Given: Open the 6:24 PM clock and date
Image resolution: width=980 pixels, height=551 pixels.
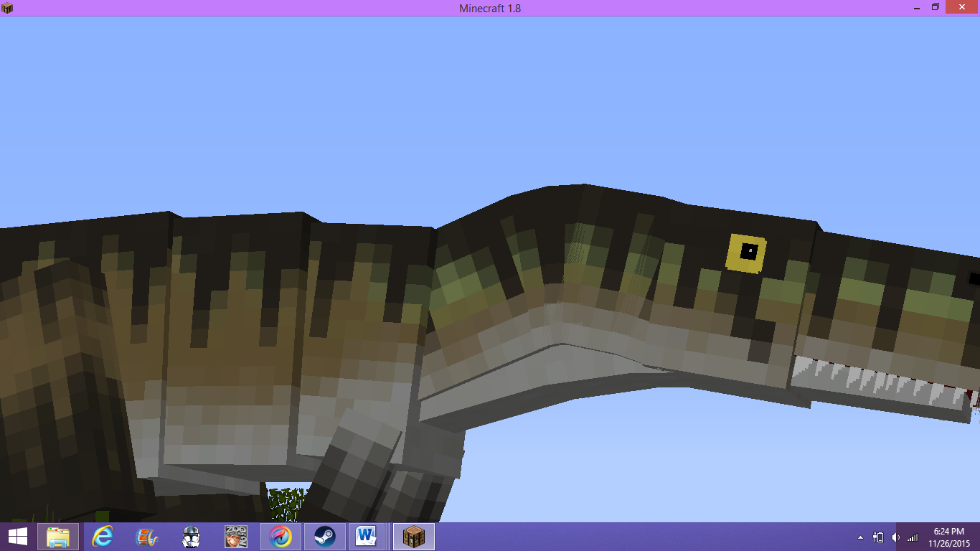Looking at the screenshot, I should pyautogui.click(x=948, y=537).
